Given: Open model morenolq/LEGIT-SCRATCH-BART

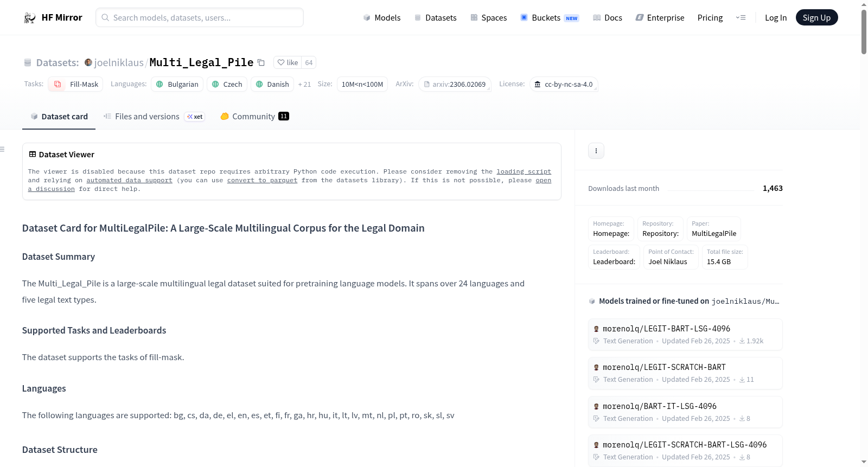Looking at the screenshot, I should (x=685, y=373).
